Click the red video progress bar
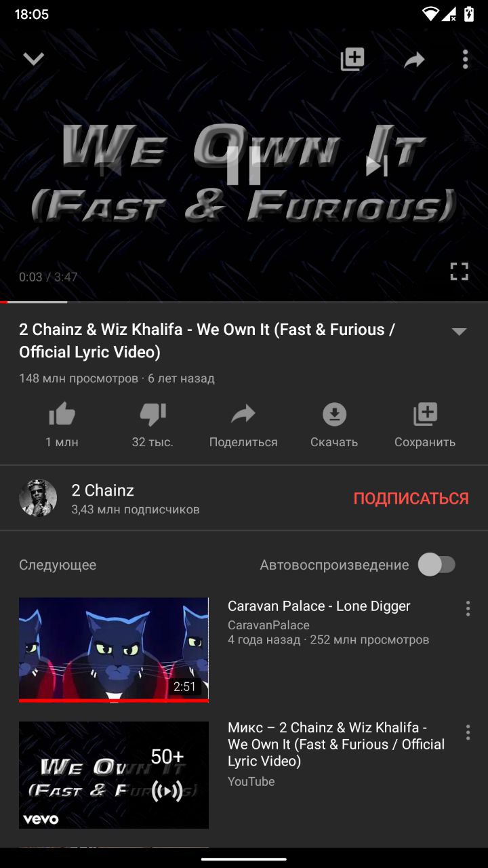 (x=244, y=302)
